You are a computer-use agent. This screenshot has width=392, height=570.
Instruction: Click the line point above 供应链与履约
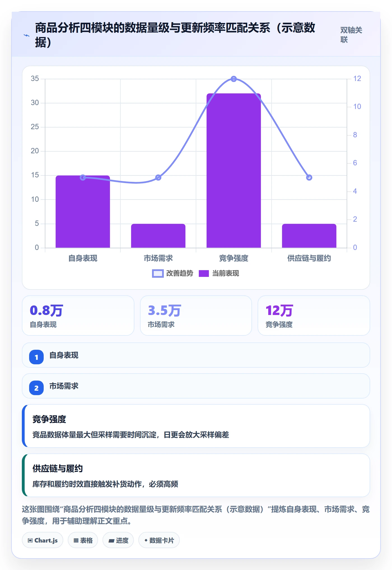click(x=309, y=177)
